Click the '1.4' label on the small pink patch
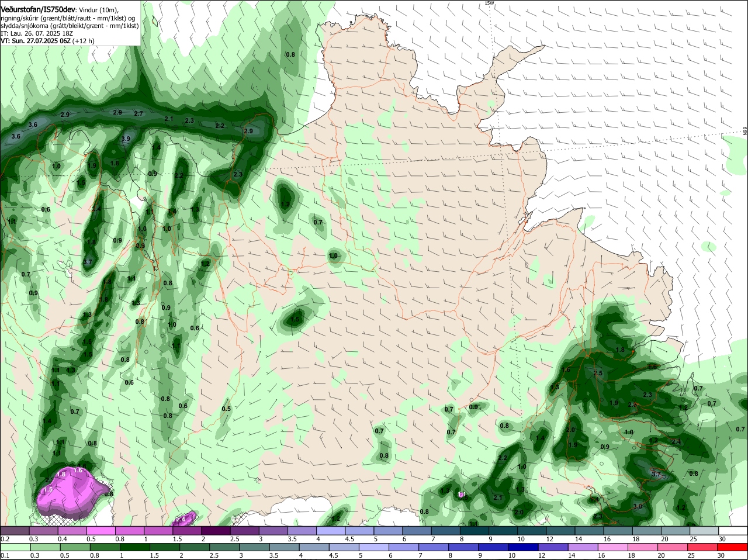The width and height of the screenshot is (748, 560). [181, 518]
